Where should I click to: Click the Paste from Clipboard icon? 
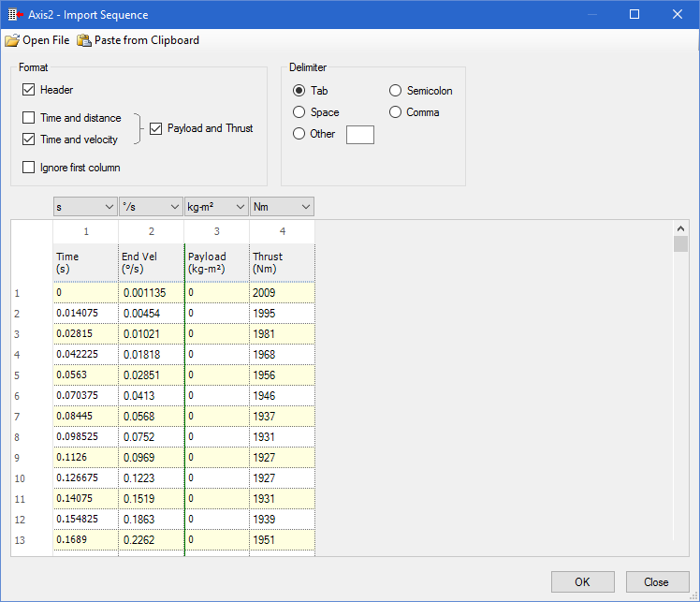[84, 40]
